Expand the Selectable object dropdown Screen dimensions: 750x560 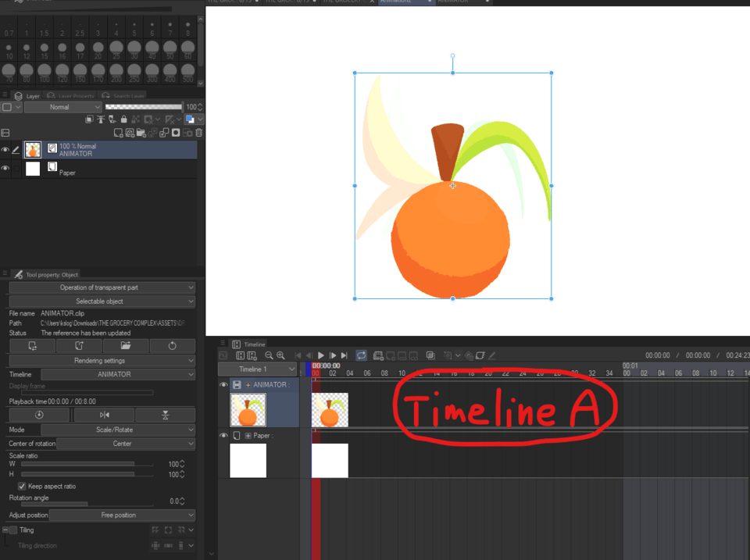tap(102, 301)
